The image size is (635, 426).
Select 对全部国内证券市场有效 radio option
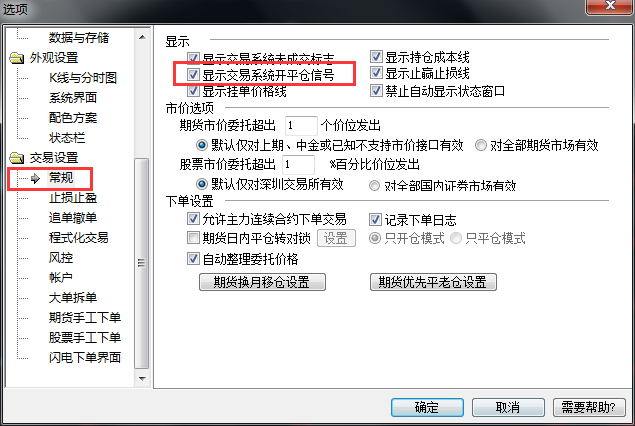pyautogui.click(x=374, y=185)
